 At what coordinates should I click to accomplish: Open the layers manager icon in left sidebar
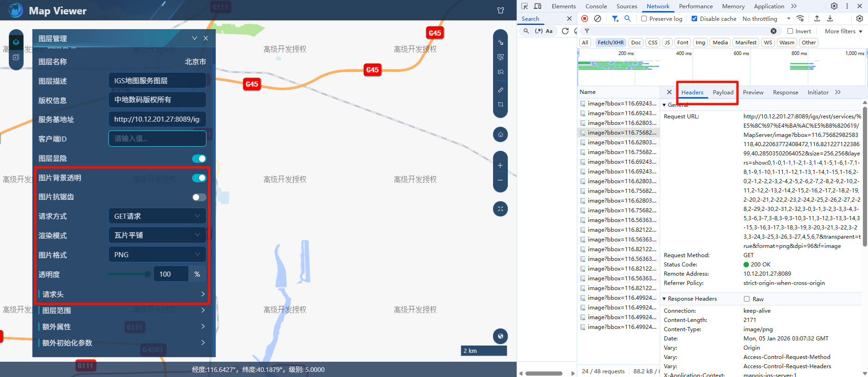pyautogui.click(x=16, y=42)
